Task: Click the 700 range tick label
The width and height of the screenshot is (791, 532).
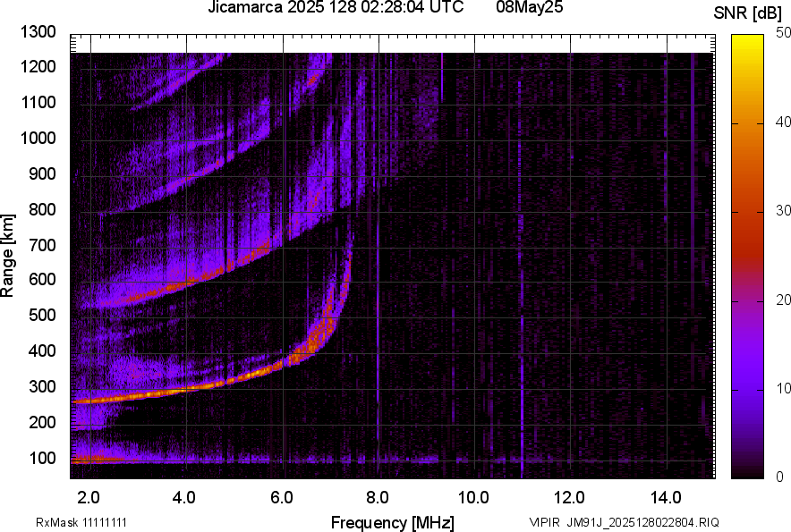Action: (x=42, y=245)
